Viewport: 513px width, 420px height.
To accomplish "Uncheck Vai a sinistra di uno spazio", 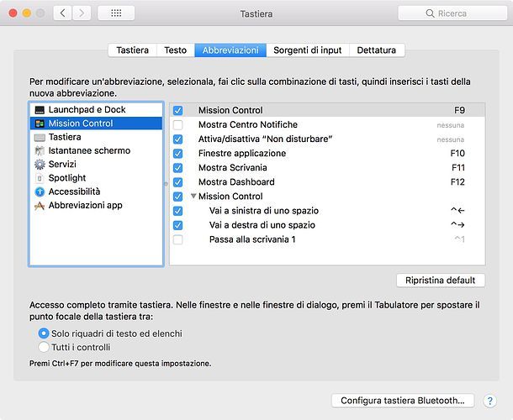I will 178,211.
